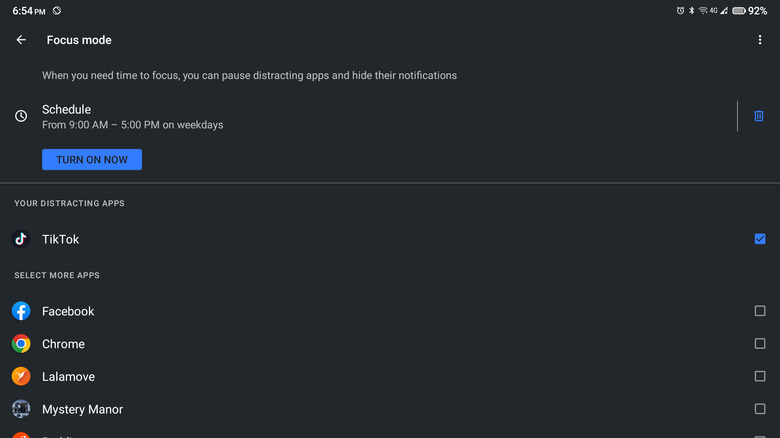
Task: Select the Mystery Manor checkbox
Action: [760, 409]
